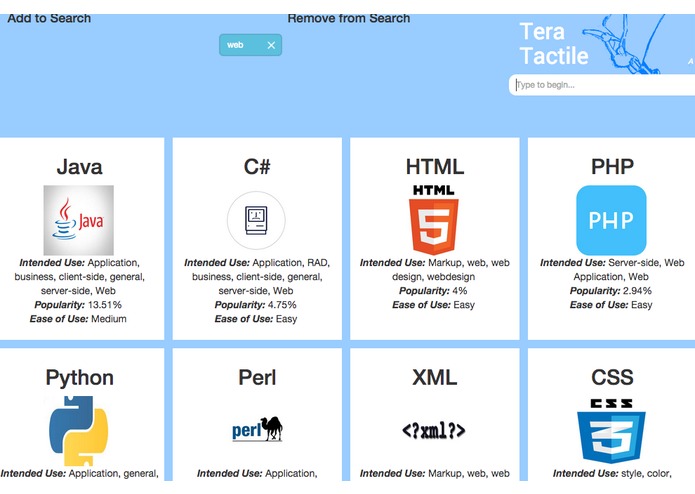Select the HTML5 shield logo
The width and height of the screenshot is (695, 494).
point(433,220)
